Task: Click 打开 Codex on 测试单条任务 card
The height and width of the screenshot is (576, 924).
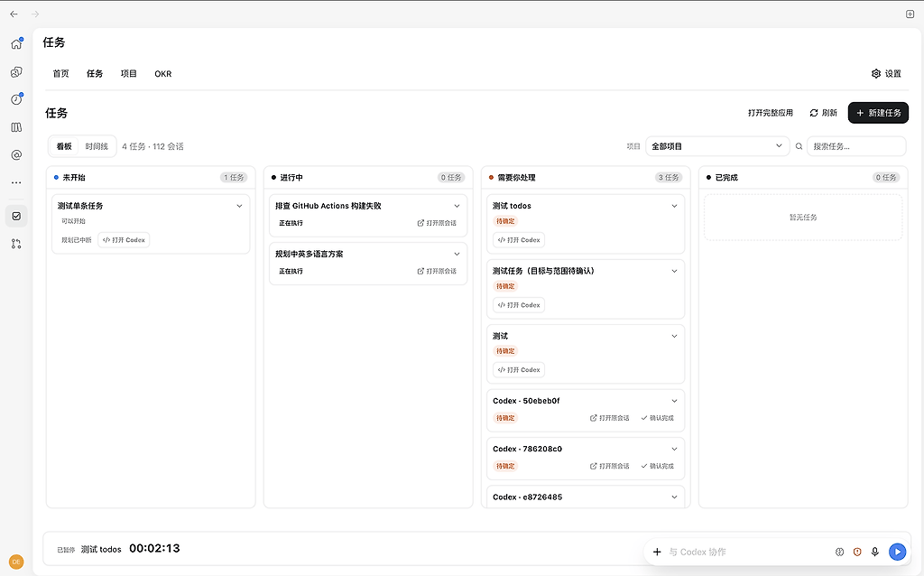Action: (124, 240)
